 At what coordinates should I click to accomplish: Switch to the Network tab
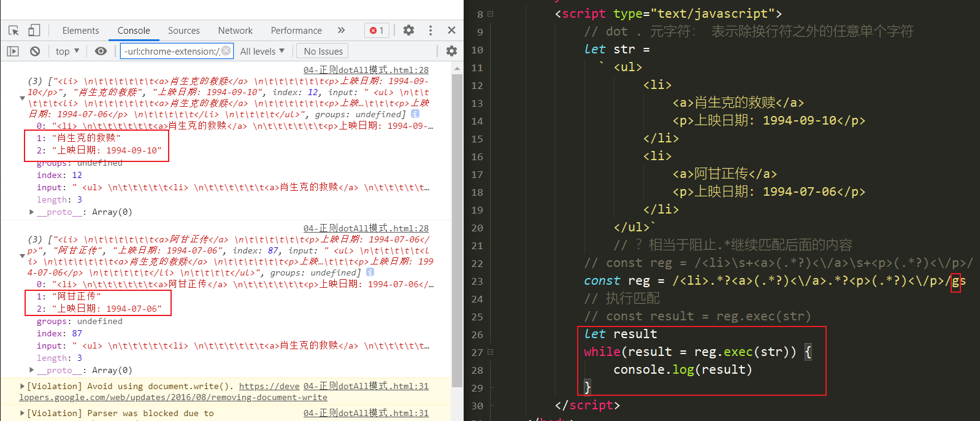[x=235, y=30]
